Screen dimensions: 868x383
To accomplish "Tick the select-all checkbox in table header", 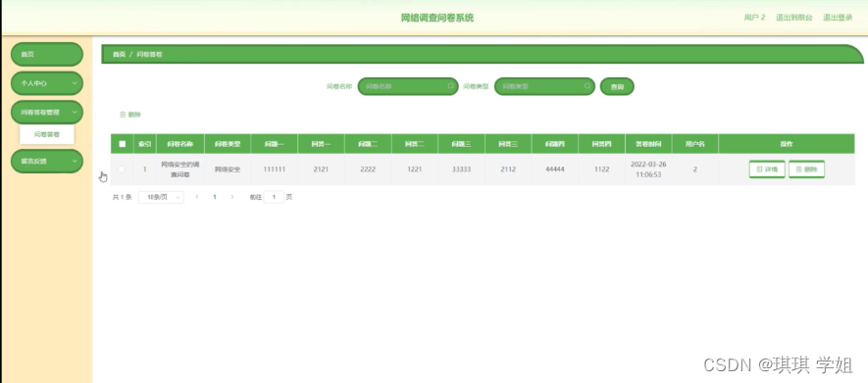I will tap(123, 144).
